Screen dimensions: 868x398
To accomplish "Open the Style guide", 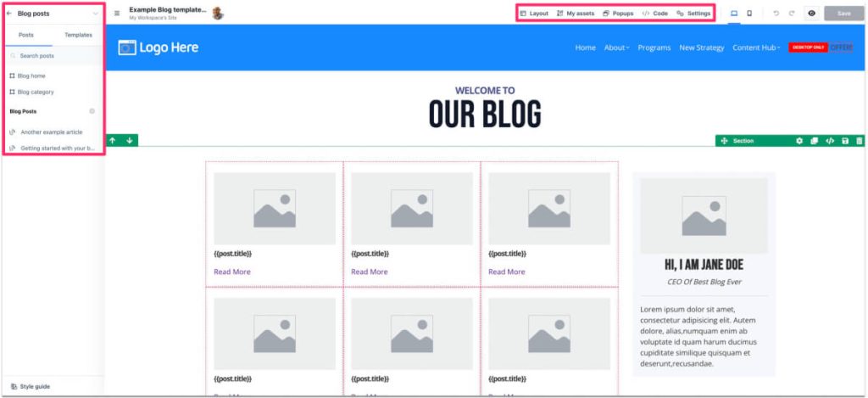I will 31,386.
